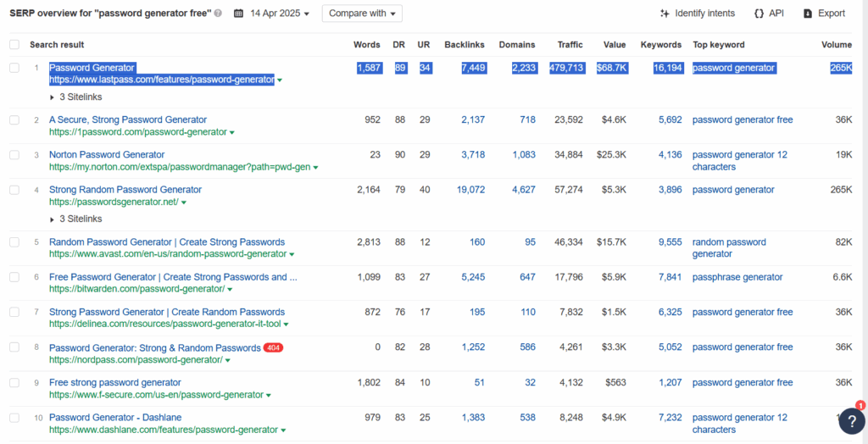Click traffic value 57,274
The image size is (868, 444).
click(x=569, y=189)
